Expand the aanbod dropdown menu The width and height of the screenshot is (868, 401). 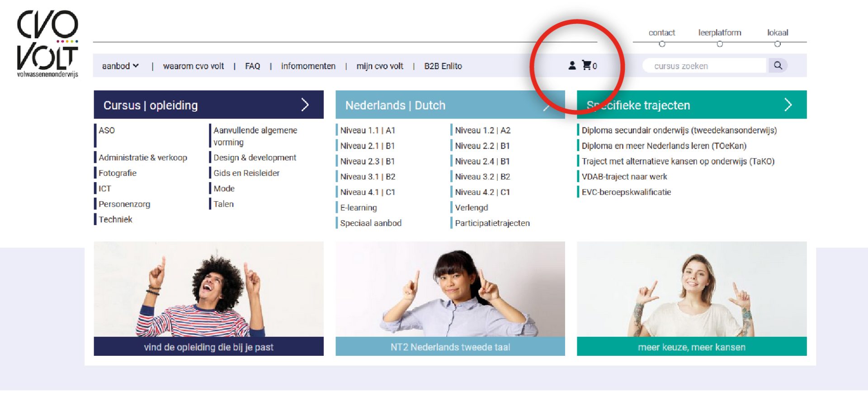[x=120, y=66]
